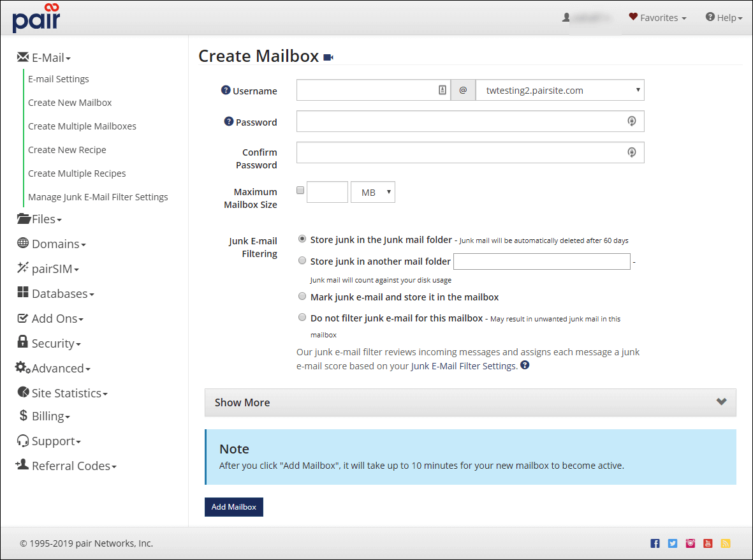
Task: Expand the Domains sidebar menu
Action: [x=52, y=244]
